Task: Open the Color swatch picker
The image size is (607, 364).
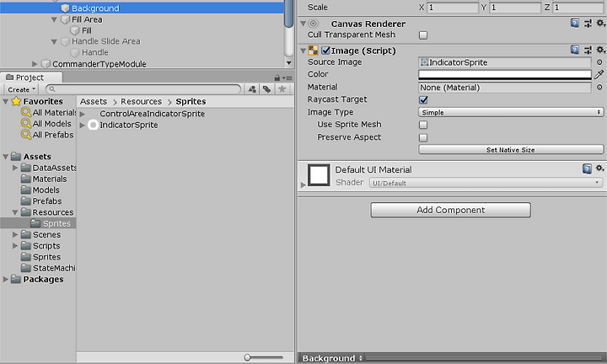Action: pos(505,75)
